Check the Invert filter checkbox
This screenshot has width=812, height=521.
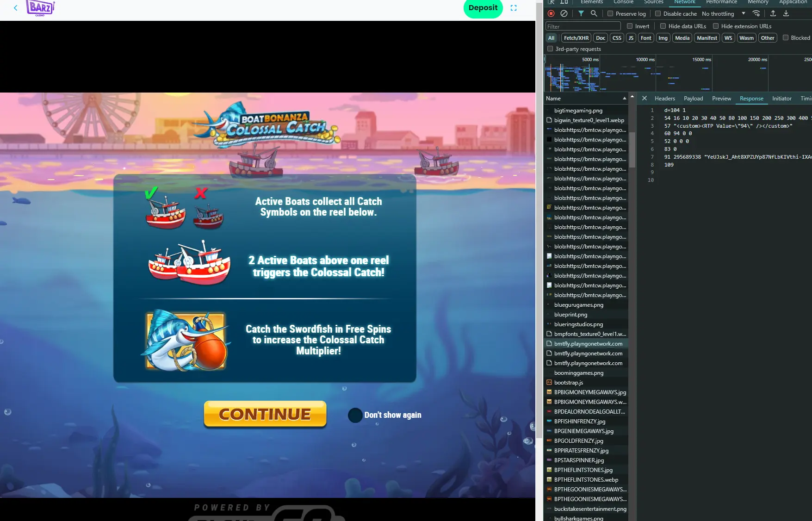[x=630, y=26]
